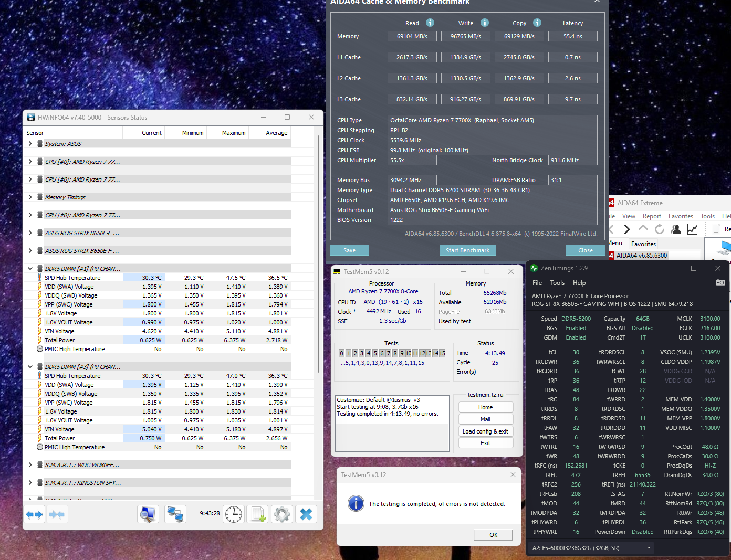Image resolution: width=731 pixels, height=560 pixels.
Task: Click the info icon beside Copy
Action: coord(537,23)
